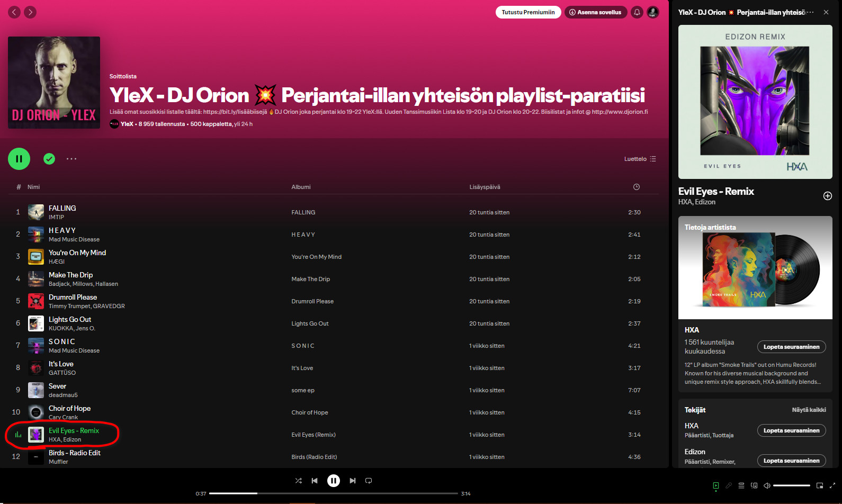842x504 pixels.
Task: Close the now-playing side panel
Action: point(826,12)
